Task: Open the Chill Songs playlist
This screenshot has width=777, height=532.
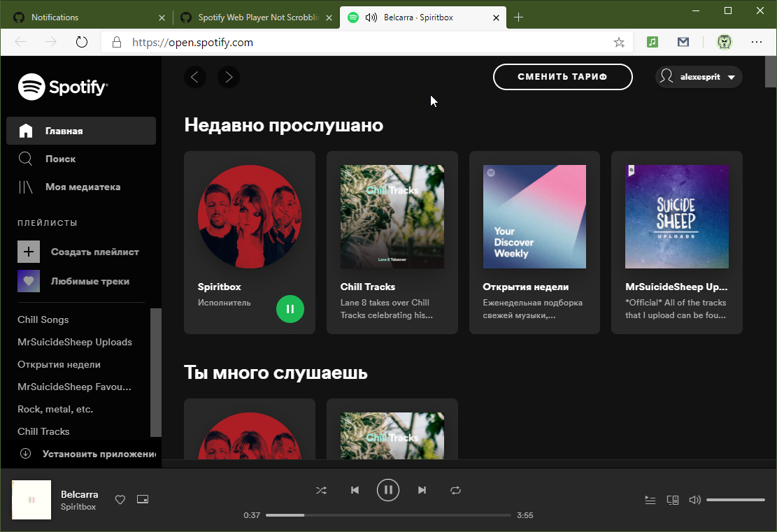Action: point(43,319)
